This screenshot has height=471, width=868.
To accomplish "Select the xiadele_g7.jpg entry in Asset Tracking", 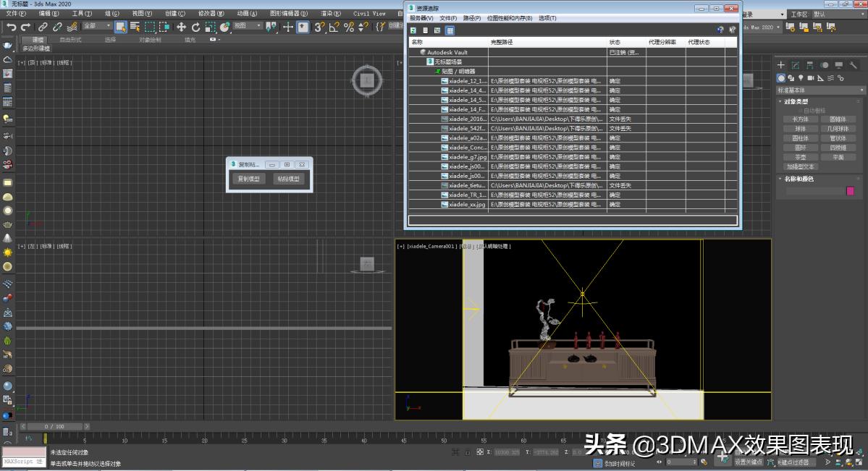I will [x=465, y=156].
